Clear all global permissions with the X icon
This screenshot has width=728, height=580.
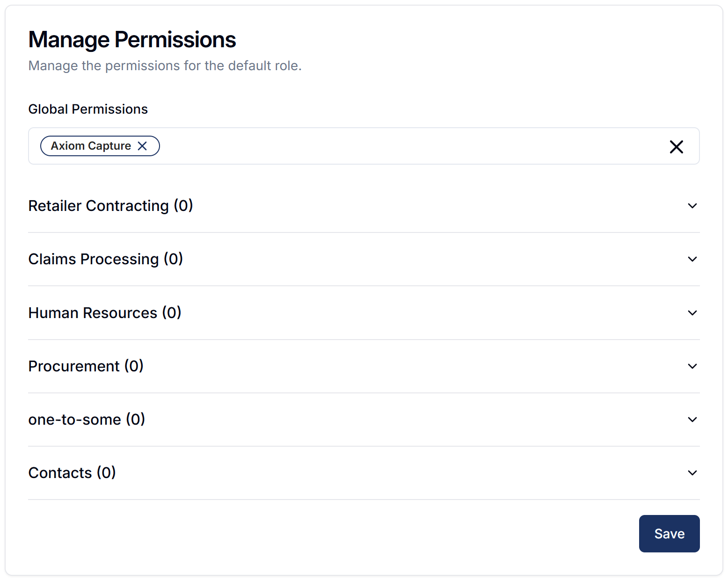pyautogui.click(x=676, y=147)
